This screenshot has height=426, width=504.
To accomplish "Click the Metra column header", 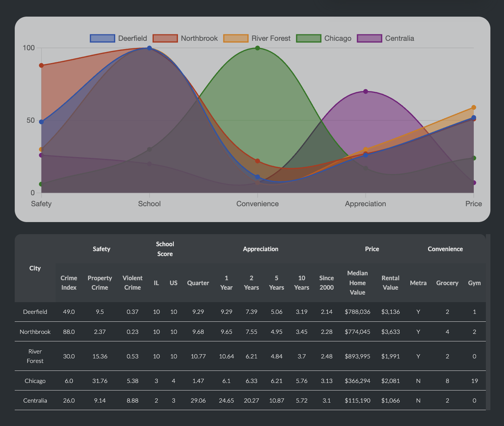I will click(418, 283).
